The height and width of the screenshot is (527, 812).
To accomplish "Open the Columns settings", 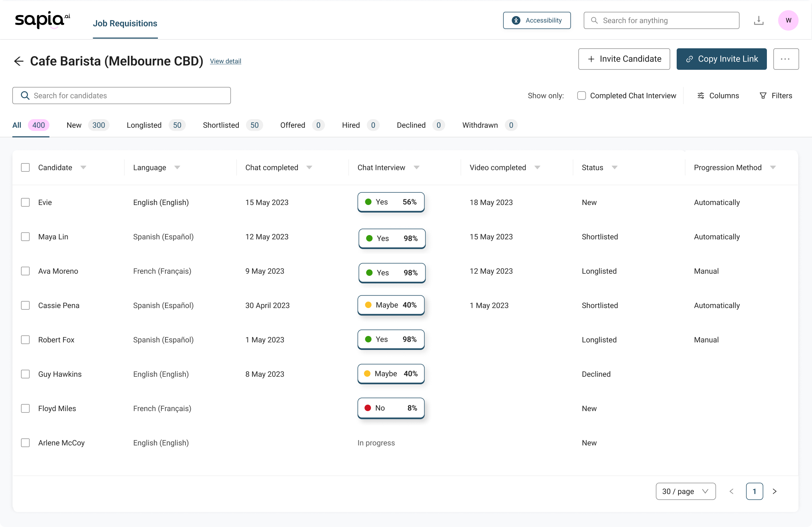I will coord(718,96).
